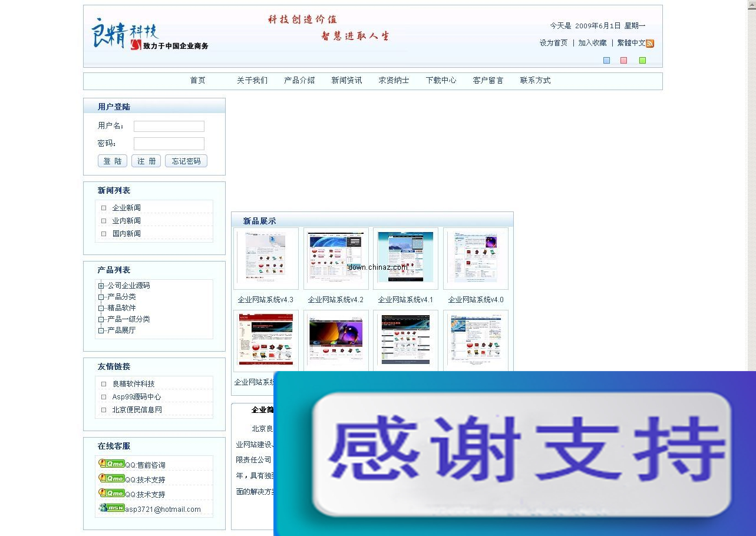This screenshot has width=756, height=536.
Task: Click the 良精科技 logo
Action: coord(150,36)
